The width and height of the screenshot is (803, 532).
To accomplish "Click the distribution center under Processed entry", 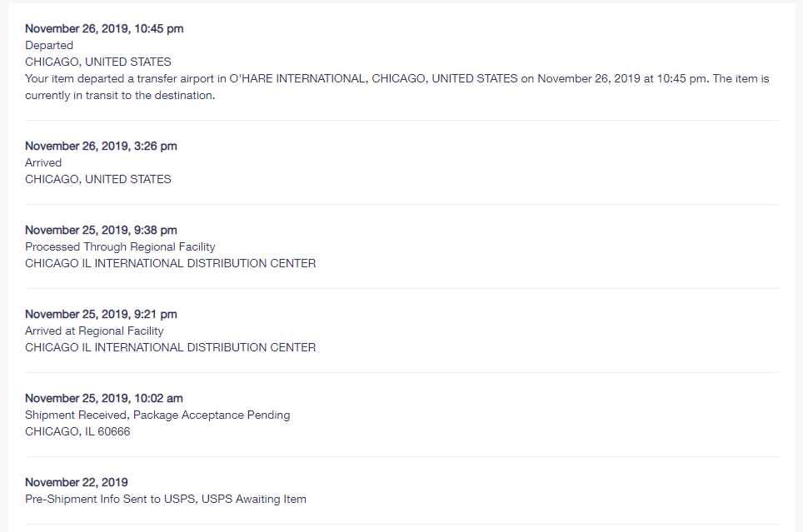I will [171, 263].
